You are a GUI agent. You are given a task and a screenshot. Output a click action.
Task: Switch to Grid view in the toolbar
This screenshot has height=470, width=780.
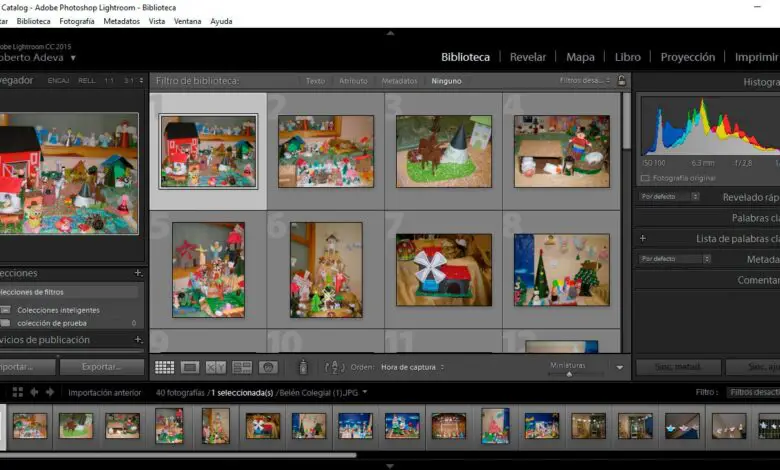pyautogui.click(x=164, y=368)
